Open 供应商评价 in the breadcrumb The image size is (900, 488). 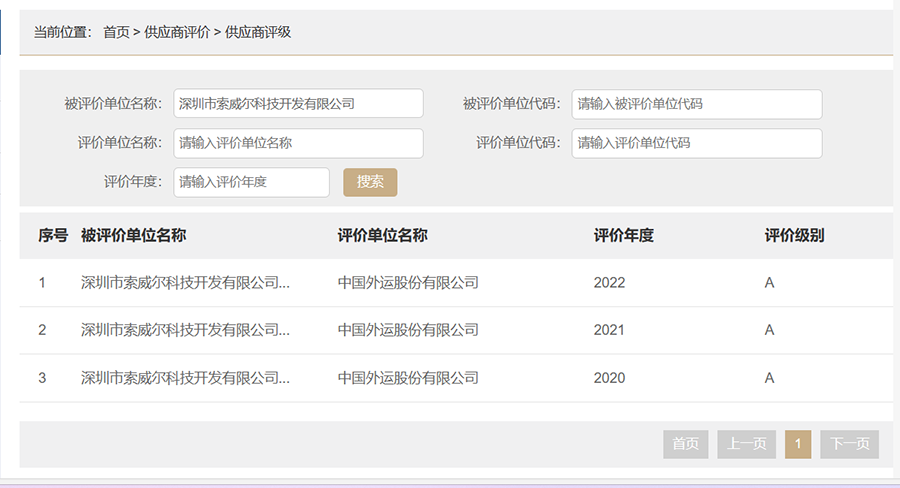pyautogui.click(x=176, y=32)
